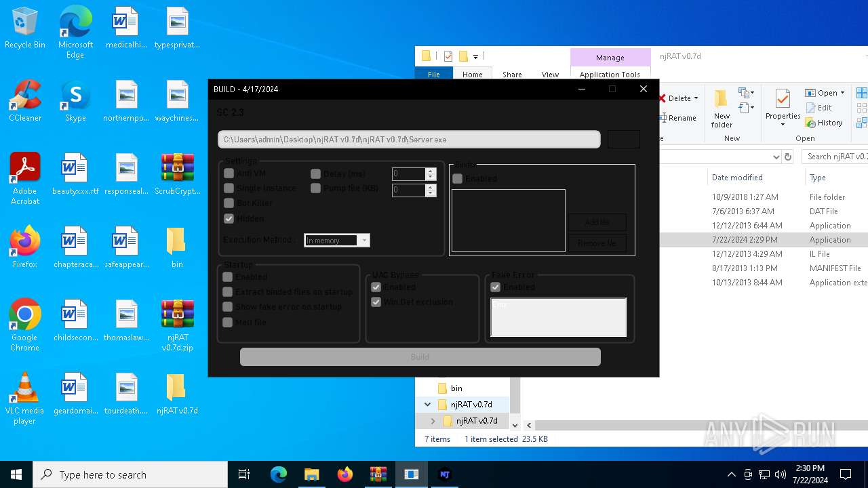The width and height of the screenshot is (868, 488).
Task: Expand the Properties dropdown arrow
Action: 783,125
